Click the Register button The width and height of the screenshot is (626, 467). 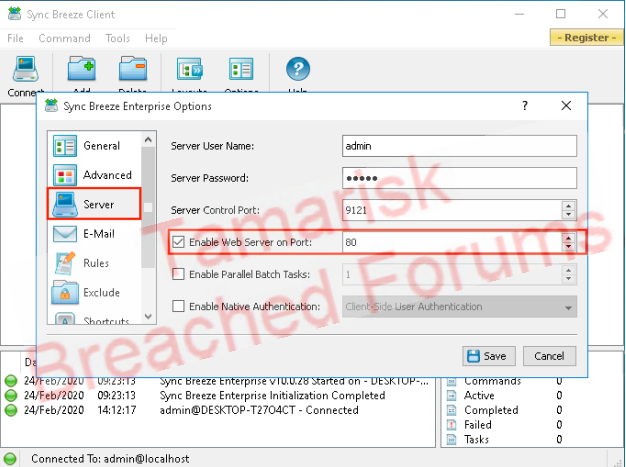586,37
